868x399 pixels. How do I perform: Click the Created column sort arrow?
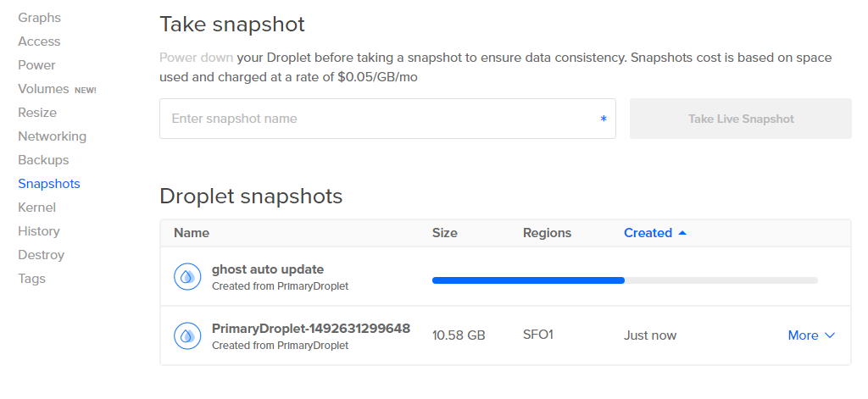click(x=683, y=233)
